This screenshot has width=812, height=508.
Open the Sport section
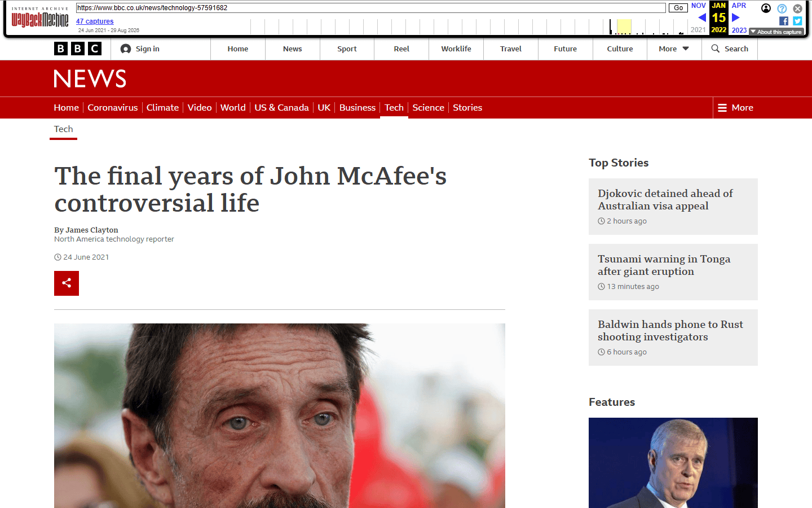(347, 49)
